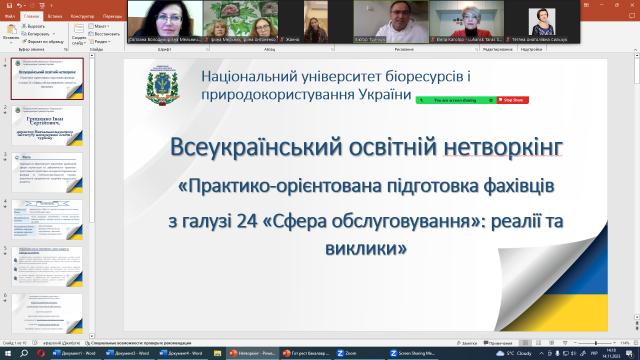Screen dimensions: 640x360
Task: Click slide title Всеукраїнський освітній нетворкінг
Action: point(366,147)
